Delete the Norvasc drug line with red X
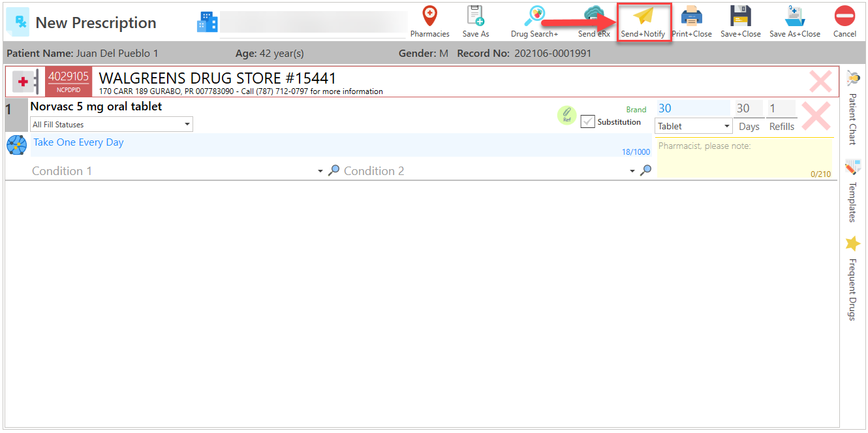 [816, 116]
